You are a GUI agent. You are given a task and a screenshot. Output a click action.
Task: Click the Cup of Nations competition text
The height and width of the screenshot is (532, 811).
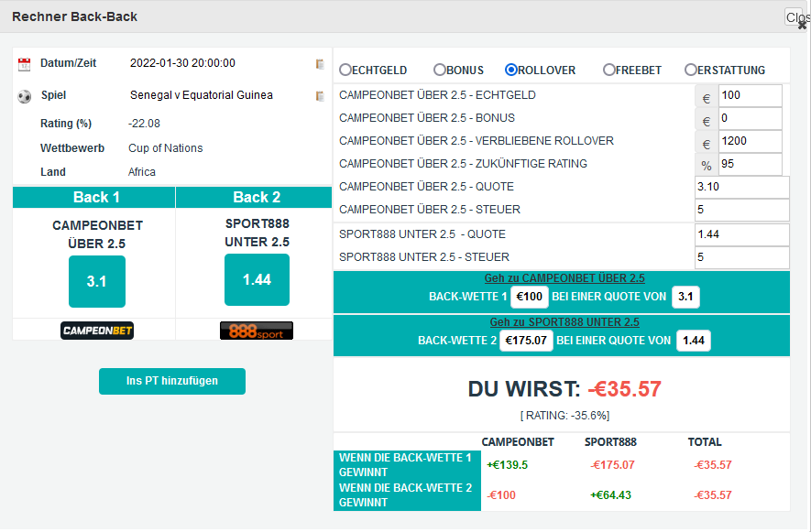tap(166, 148)
